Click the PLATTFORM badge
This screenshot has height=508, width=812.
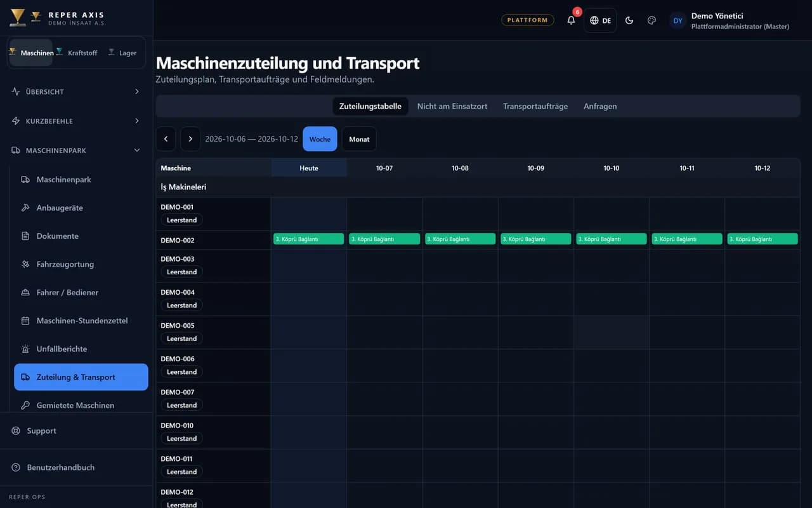pyautogui.click(x=527, y=20)
